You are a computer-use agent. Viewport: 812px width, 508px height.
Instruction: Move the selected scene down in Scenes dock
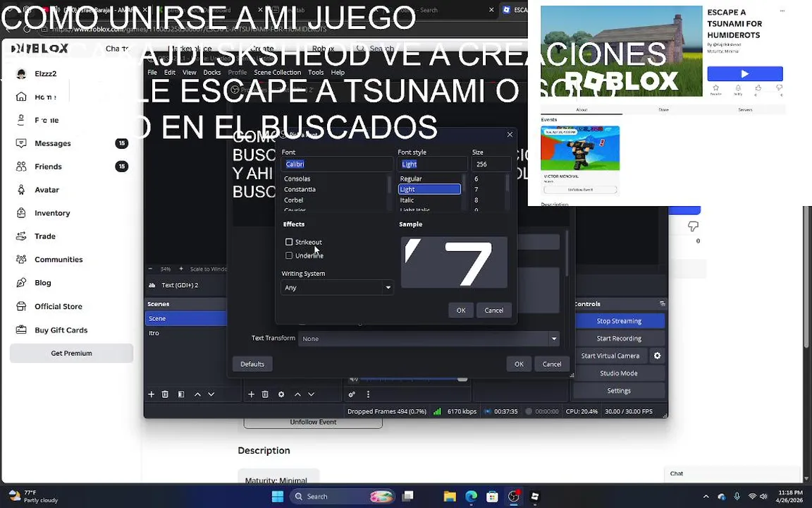coord(211,394)
